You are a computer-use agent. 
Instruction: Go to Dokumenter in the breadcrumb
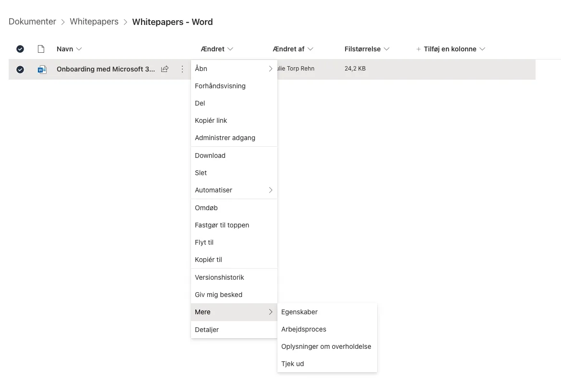pos(32,22)
